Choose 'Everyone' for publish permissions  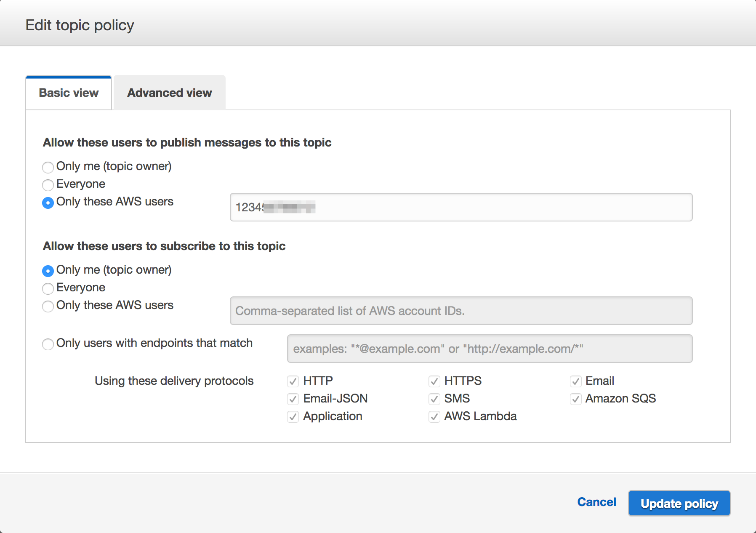(48, 185)
